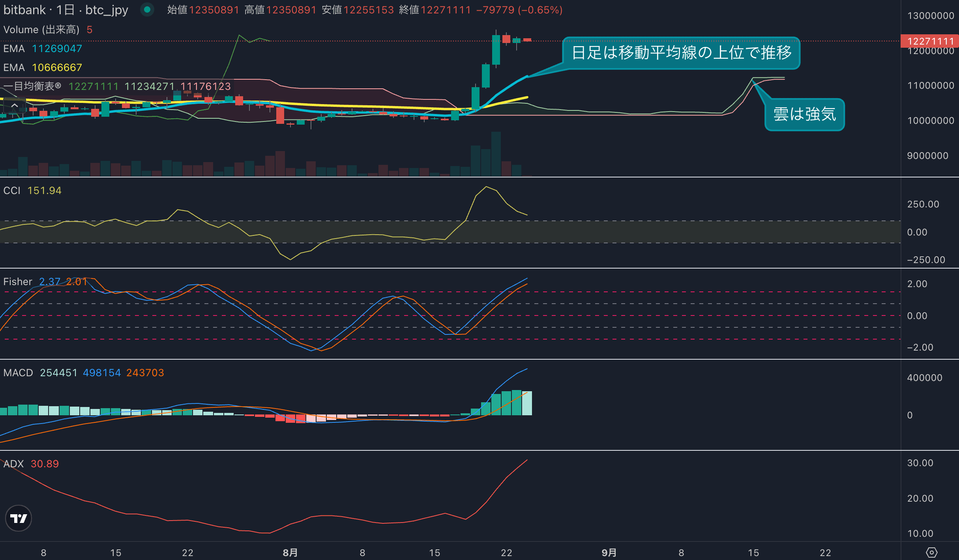The width and height of the screenshot is (959, 560).
Task: Click the MACD signal value 243703
Action: [x=145, y=373]
